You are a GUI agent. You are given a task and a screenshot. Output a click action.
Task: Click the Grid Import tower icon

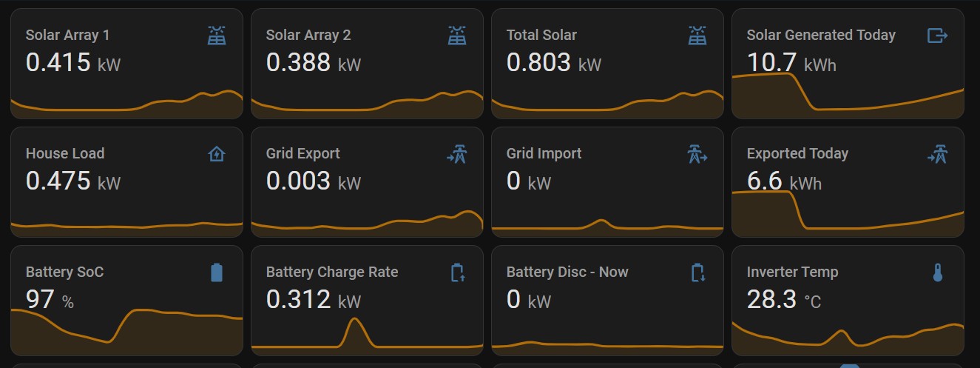point(697,154)
